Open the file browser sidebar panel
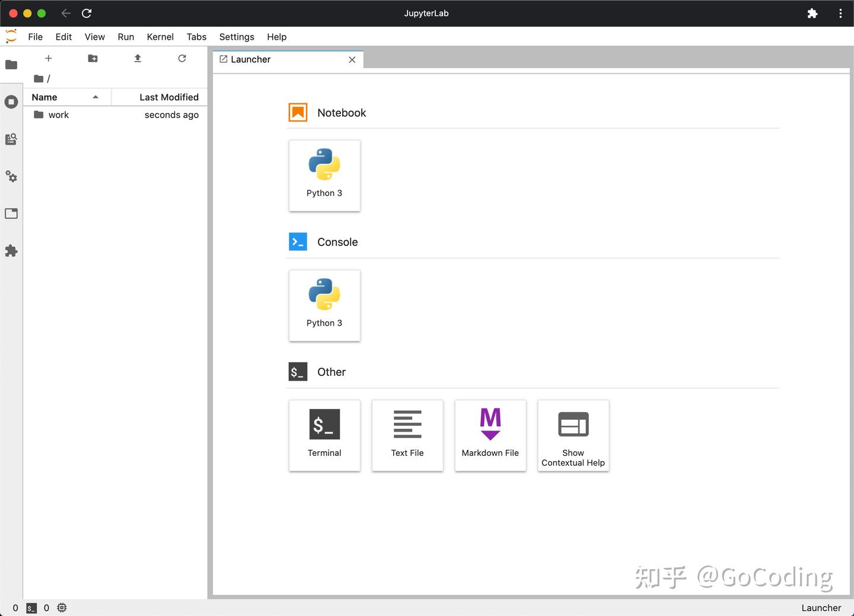854x616 pixels. click(11, 65)
